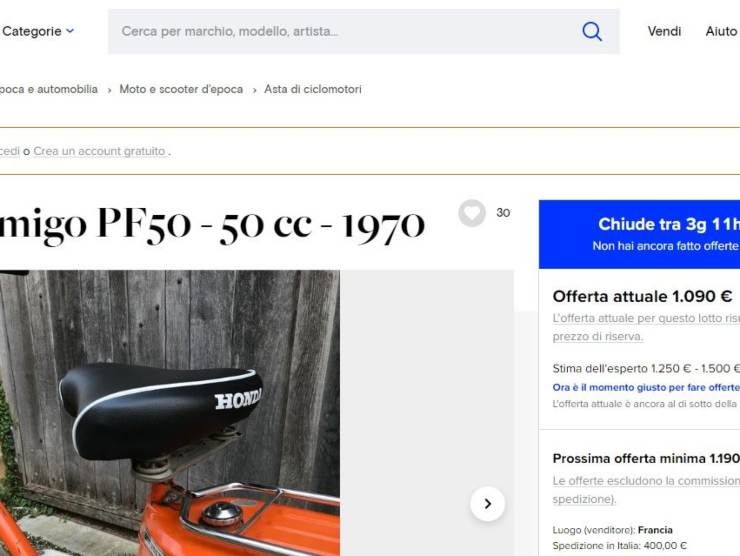Click the chevron next to Categorie
The image size is (740, 556).
(70, 31)
